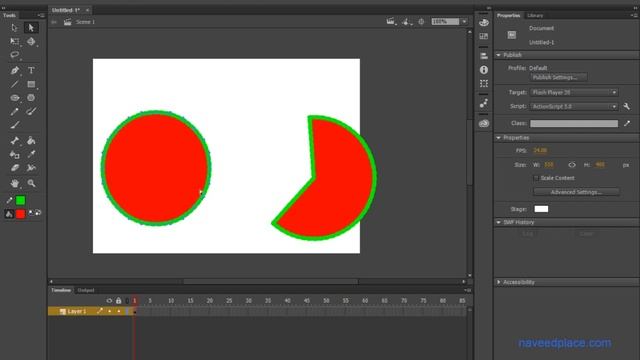Collapse the Publish section

(498, 55)
